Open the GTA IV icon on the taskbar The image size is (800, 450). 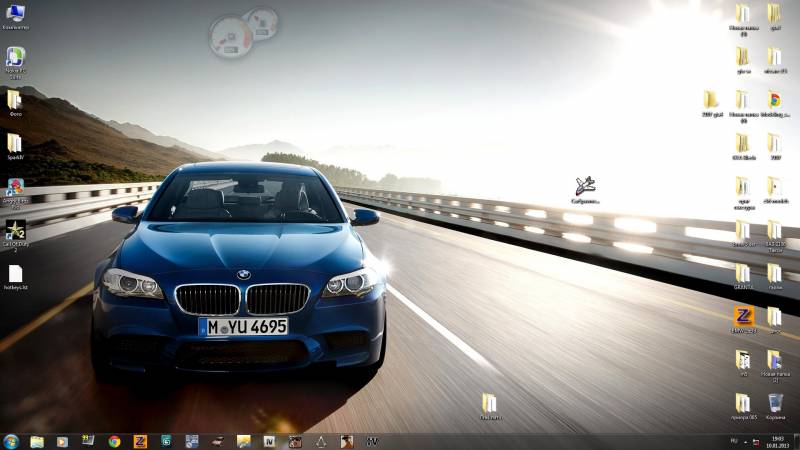click(x=269, y=441)
